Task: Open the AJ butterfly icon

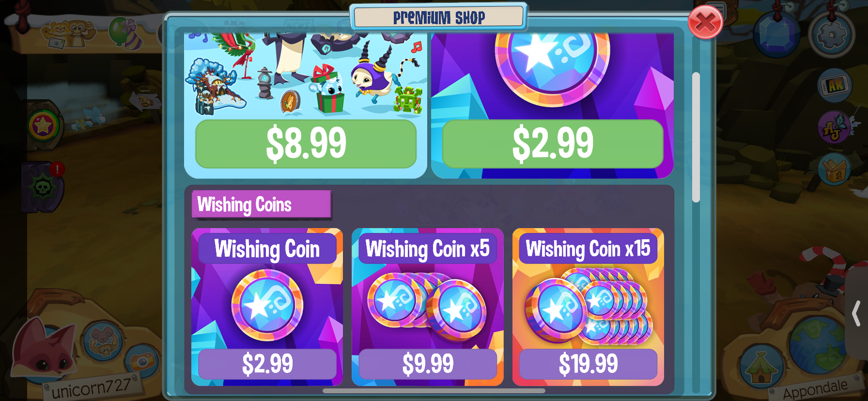Action: pyautogui.click(x=834, y=128)
